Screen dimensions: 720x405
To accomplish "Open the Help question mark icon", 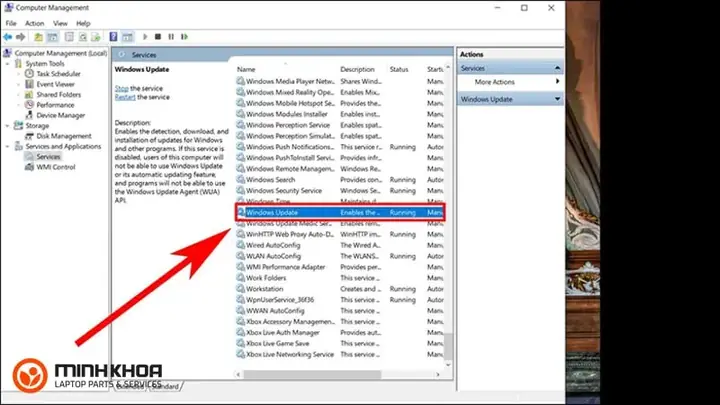I will point(113,37).
